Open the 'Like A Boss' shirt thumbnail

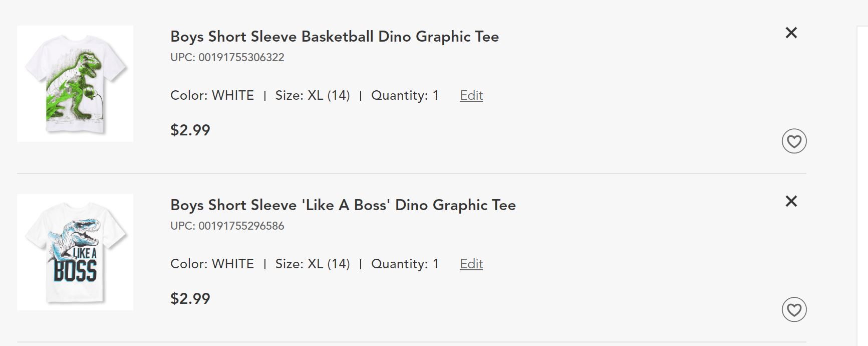(x=75, y=252)
